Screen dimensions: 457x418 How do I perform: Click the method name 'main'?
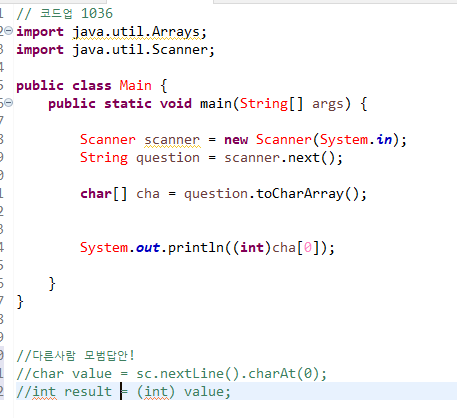click(216, 104)
